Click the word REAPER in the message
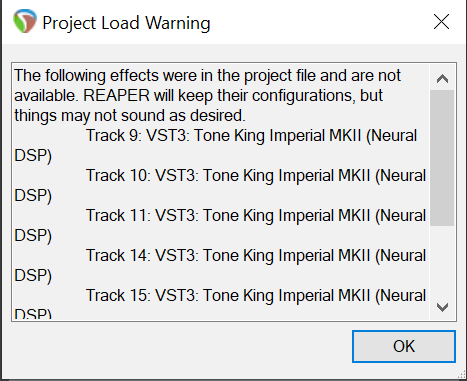Image resolution: width=467 pixels, height=381 pixels. point(116,96)
